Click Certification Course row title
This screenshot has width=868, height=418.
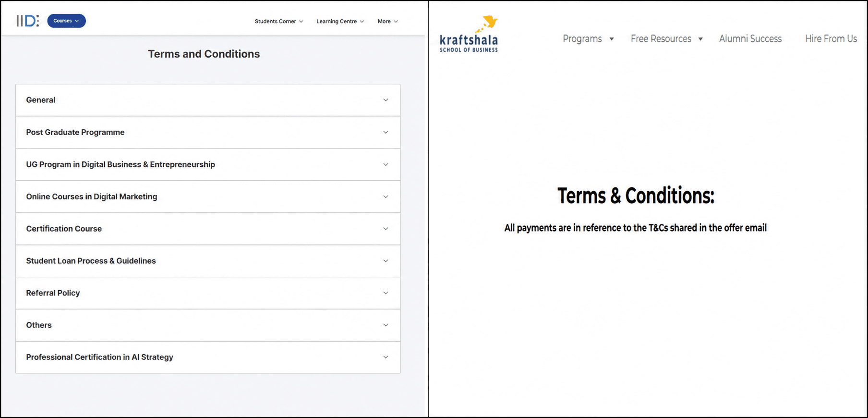coord(64,229)
